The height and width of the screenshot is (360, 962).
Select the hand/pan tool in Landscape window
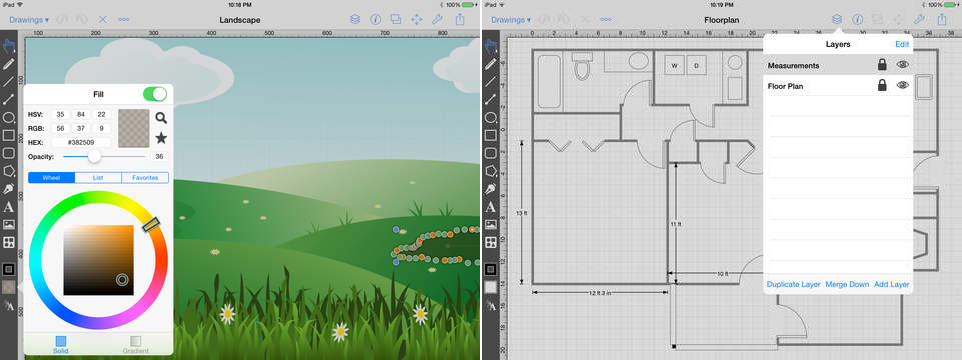tap(9, 45)
